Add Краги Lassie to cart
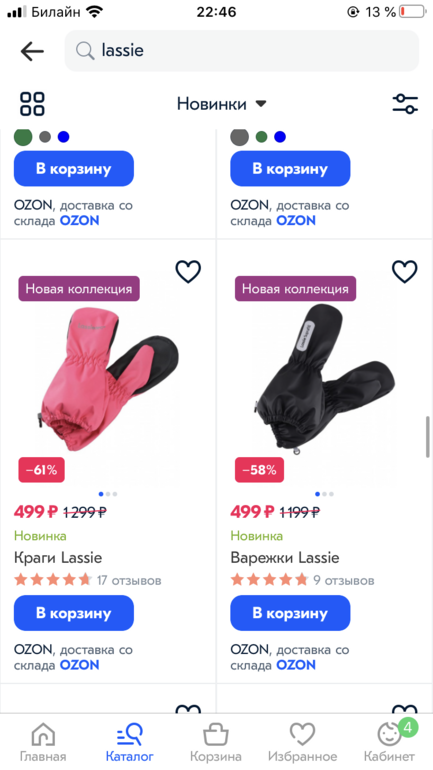Image resolution: width=433 pixels, height=770 pixels. coord(74,613)
